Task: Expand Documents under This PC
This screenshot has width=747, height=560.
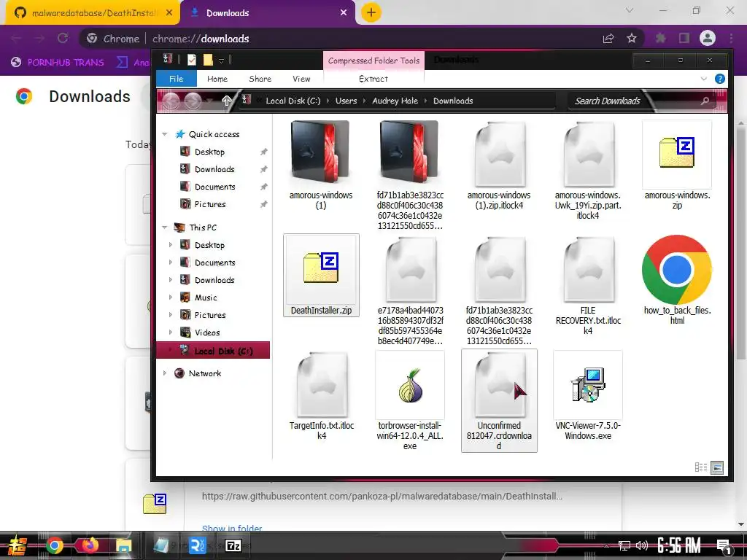Action: click(x=171, y=262)
